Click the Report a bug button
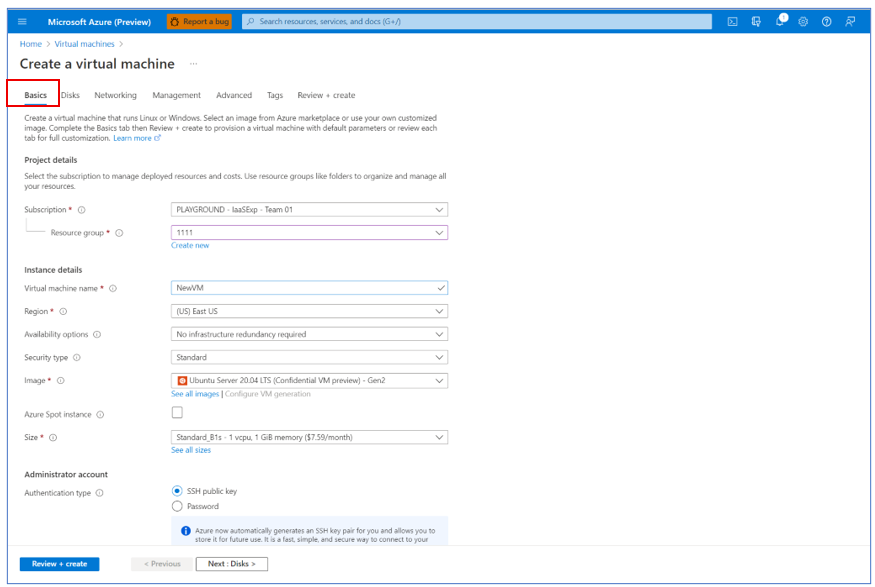 [x=199, y=22]
